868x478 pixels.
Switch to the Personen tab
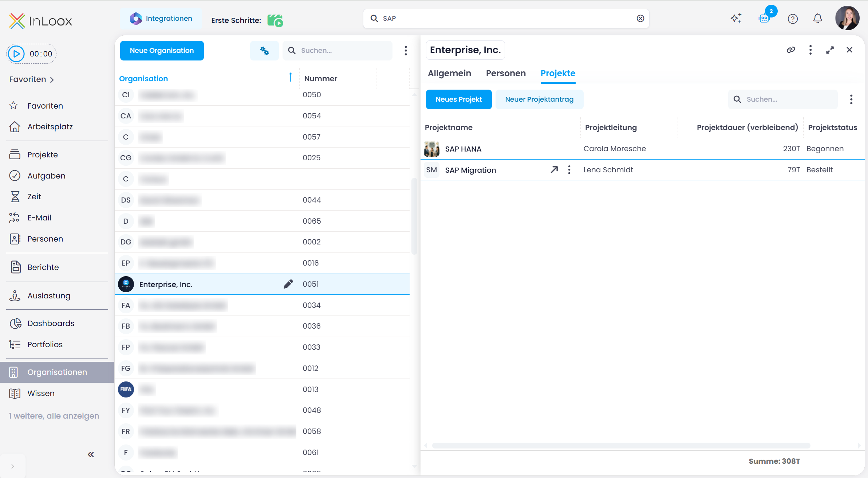506,73
